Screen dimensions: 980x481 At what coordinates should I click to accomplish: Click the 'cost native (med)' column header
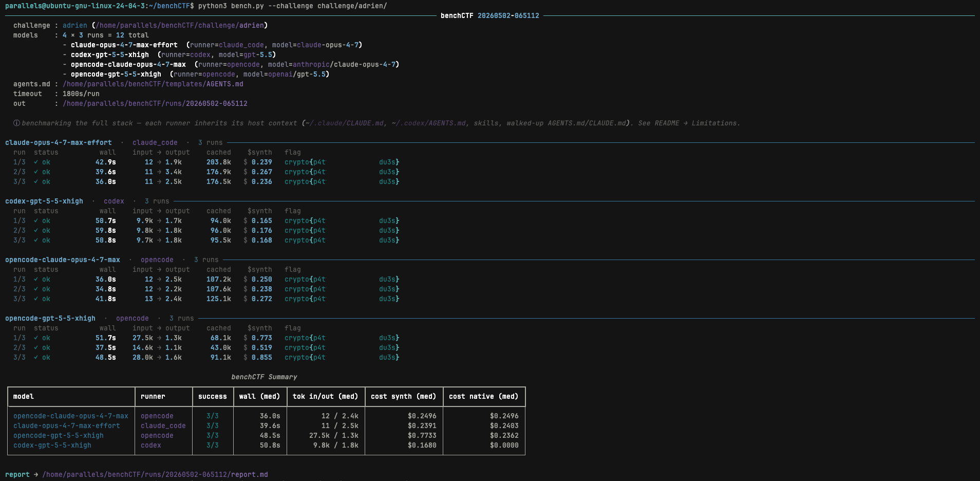pyautogui.click(x=484, y=396)
